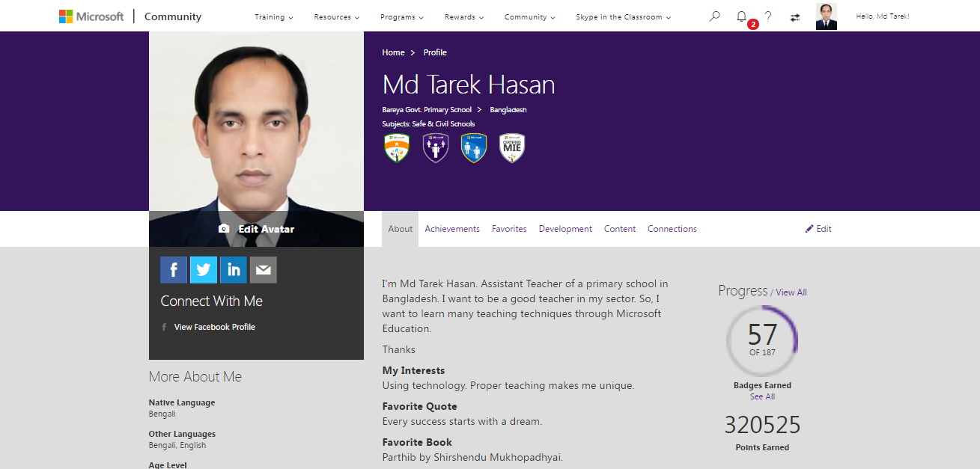
Task: Click the Bengali, English value
Action: (177, 445)
